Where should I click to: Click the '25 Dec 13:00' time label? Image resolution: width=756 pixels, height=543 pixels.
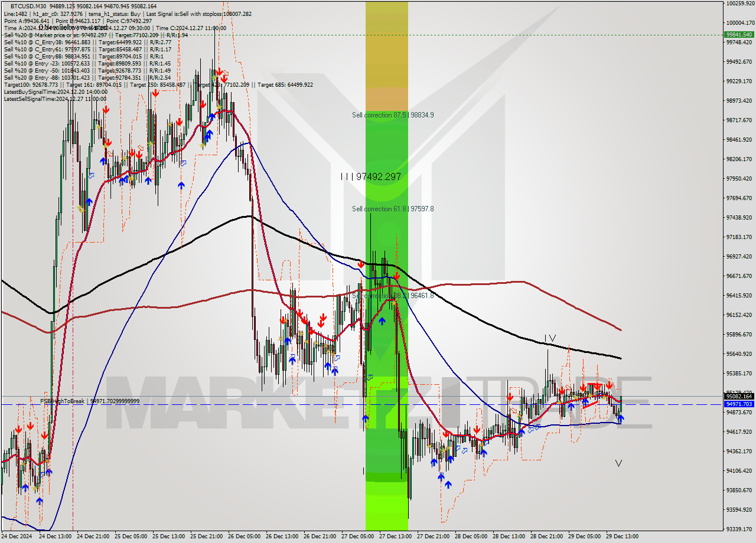pyautogui.click(x=168, y=537)
